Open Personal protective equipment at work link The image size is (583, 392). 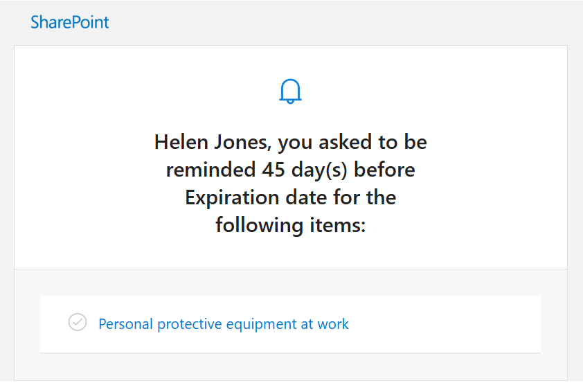click(224, 323)
